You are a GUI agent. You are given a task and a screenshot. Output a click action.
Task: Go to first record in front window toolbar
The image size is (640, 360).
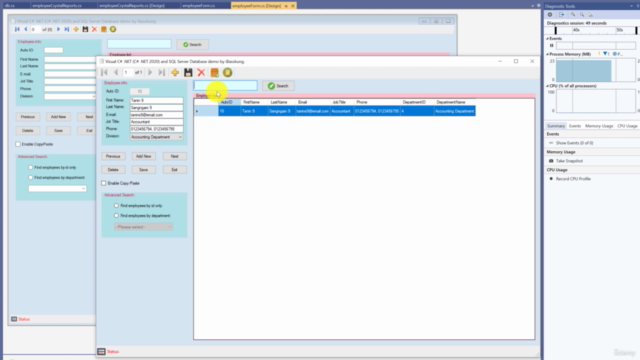tap(104, 73)
